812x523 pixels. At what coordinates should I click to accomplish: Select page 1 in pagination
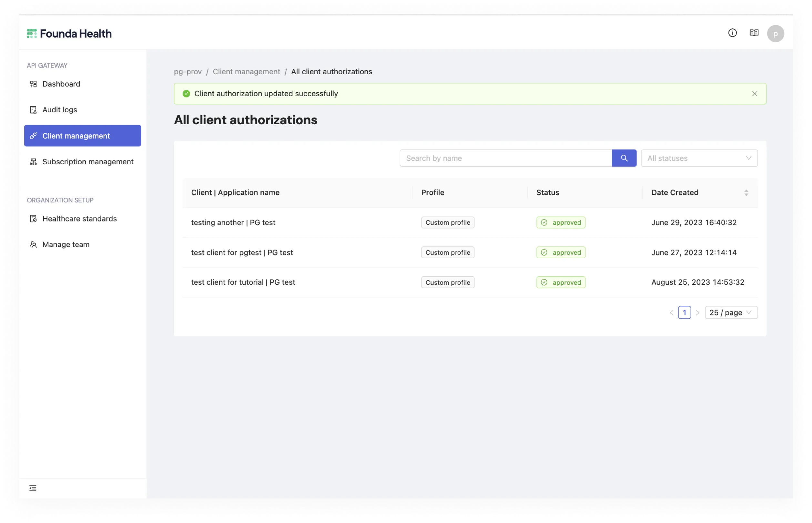point(685,313)
